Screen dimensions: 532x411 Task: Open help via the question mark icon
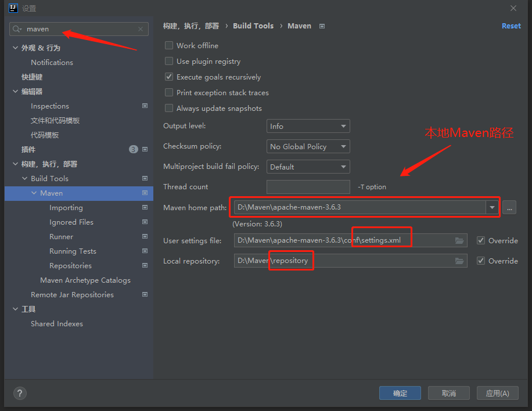coord(19,393)
